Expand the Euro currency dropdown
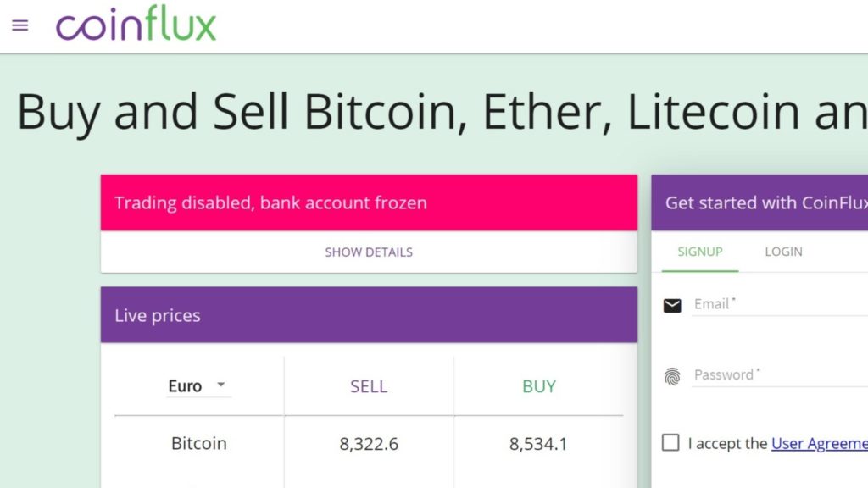 (x=198, y=385)
